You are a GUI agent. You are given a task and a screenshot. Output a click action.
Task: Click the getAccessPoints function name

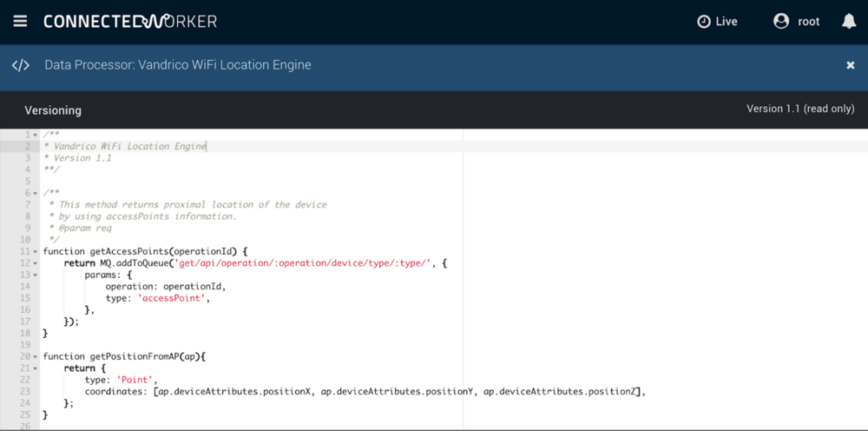click(x=129, y=251)
